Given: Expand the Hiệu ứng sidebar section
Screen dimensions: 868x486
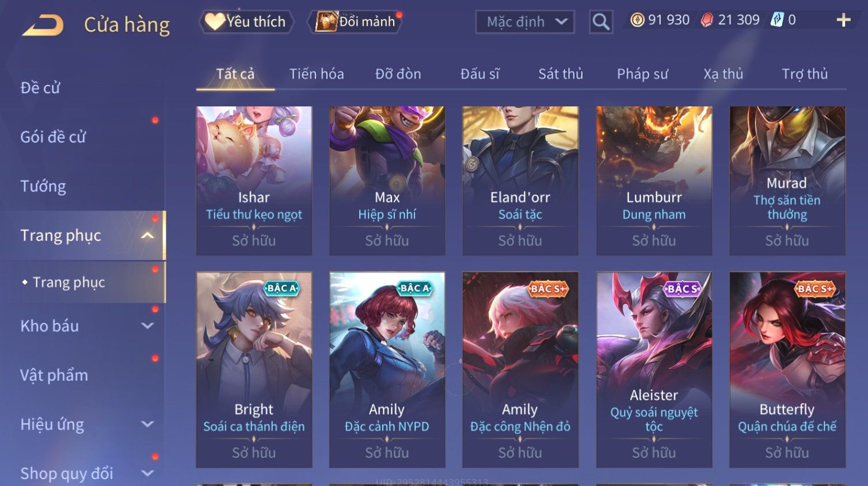Looking at the screenshot, I should tap(147, 424).
